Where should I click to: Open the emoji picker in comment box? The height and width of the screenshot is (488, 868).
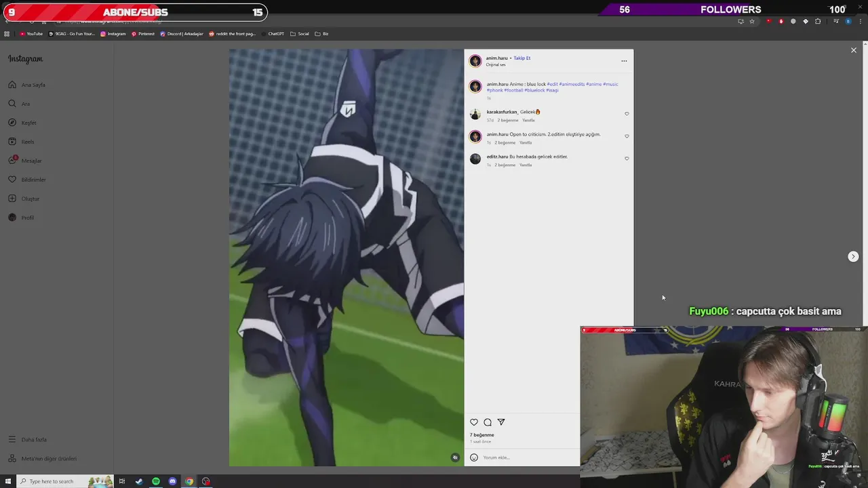(474, 457)
